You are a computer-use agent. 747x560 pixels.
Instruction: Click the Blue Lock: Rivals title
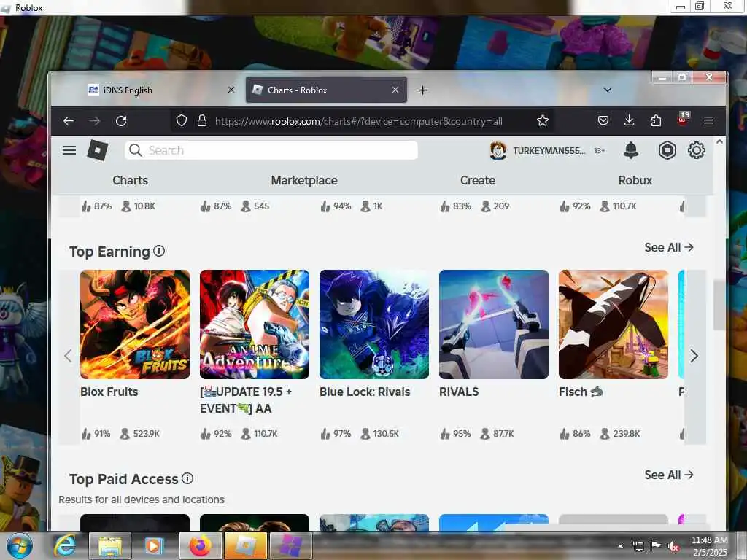pyautogui.click(x=365, y=392)
